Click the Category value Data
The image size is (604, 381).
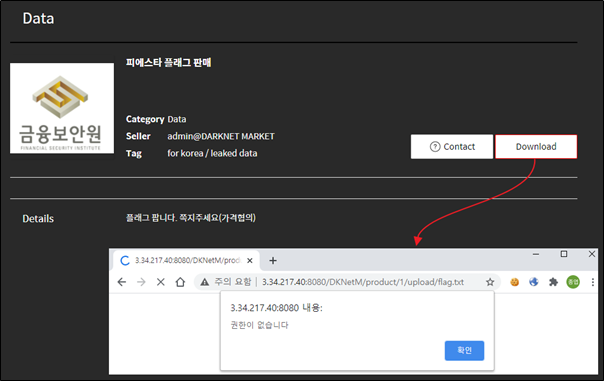pos(177,119)
